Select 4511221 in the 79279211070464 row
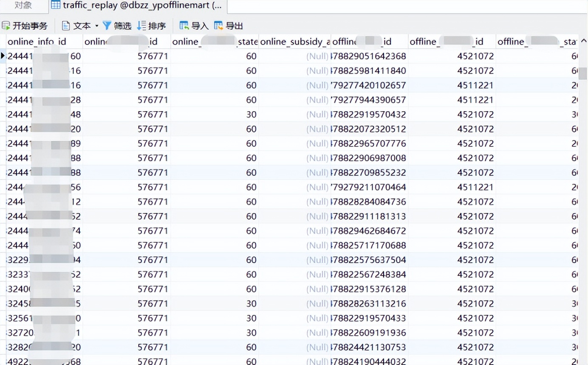This screenshot has width=588, height=365. coord(452,187)
